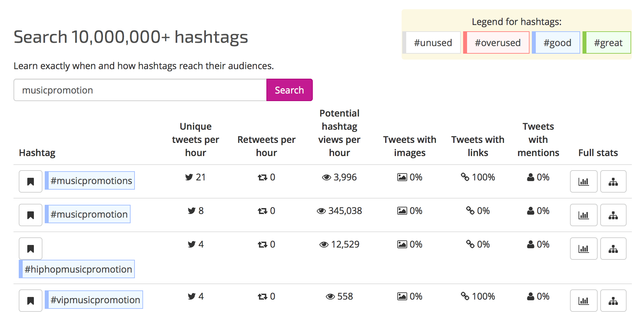Bookmark the #musicpromotions hashtag
This screenshot has height=322, width=644.
[x=31, y=181]
